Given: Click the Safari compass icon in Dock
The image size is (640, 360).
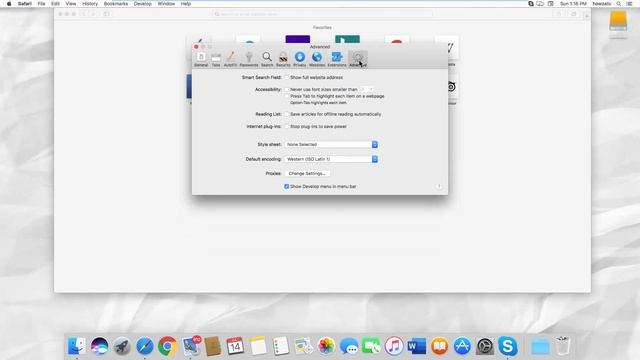Looking at the screenshot, I should [144, 346].
